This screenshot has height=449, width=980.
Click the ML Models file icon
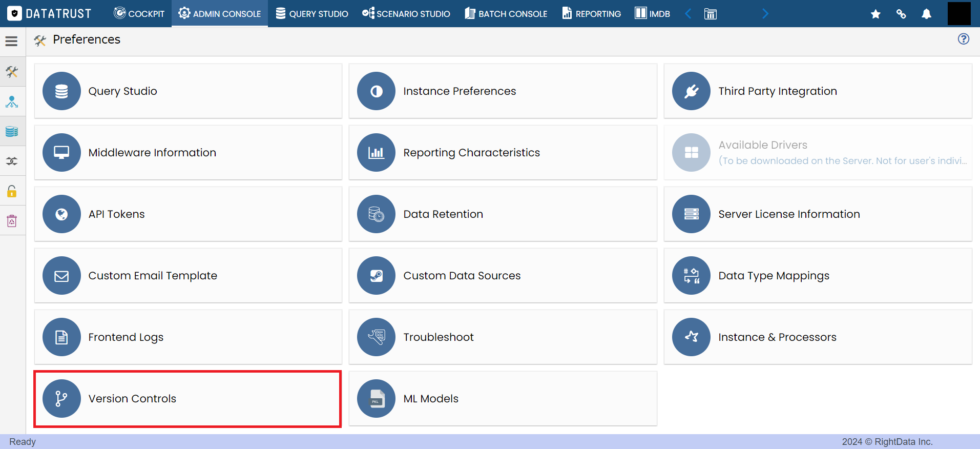point(377,399)
